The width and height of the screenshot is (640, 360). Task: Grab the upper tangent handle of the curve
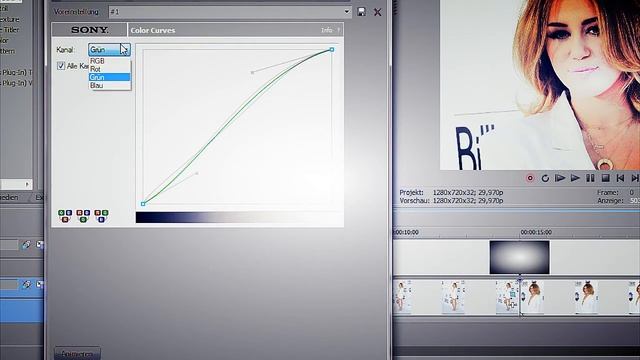(252, 72)
